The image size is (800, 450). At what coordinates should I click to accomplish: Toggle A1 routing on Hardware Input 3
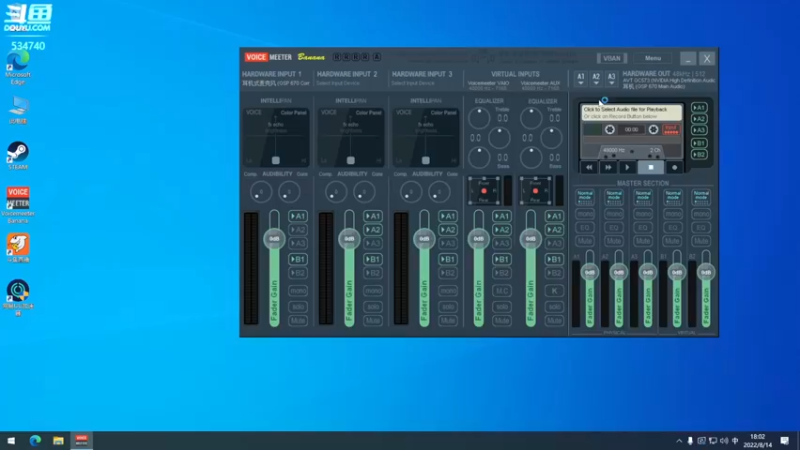tap(448, 216)
